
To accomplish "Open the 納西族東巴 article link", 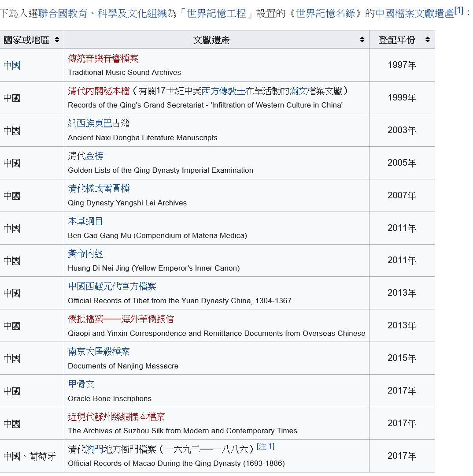I will pyautogui.click(x=90, y=123).
